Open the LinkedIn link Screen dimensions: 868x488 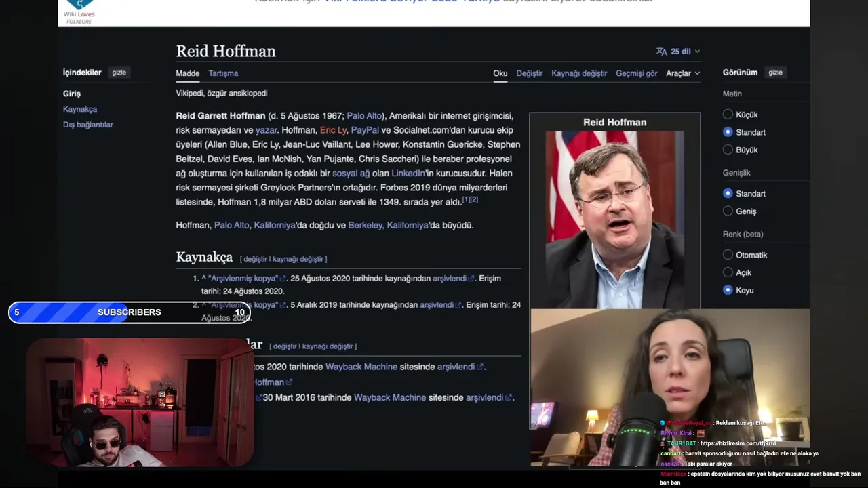[x=408, y=174]
